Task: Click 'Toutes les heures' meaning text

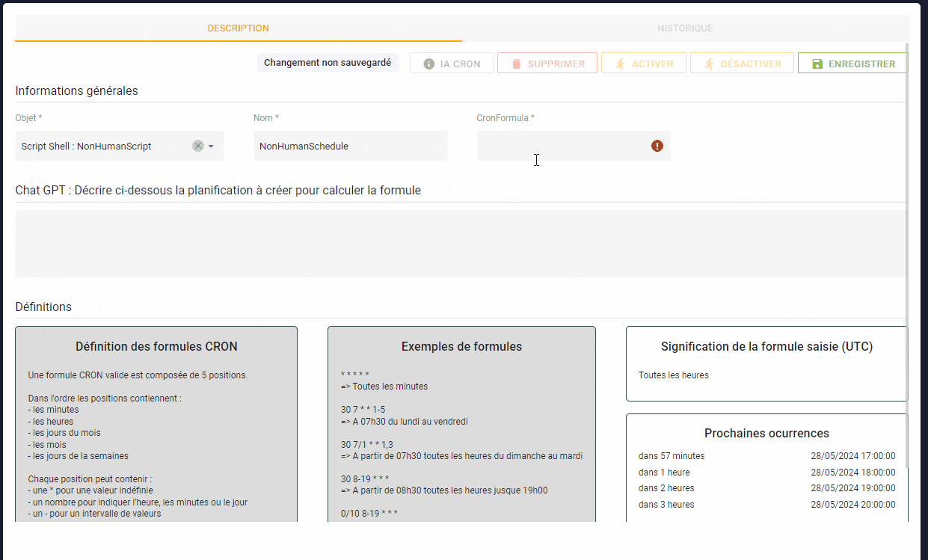Action: click(674, 375)
